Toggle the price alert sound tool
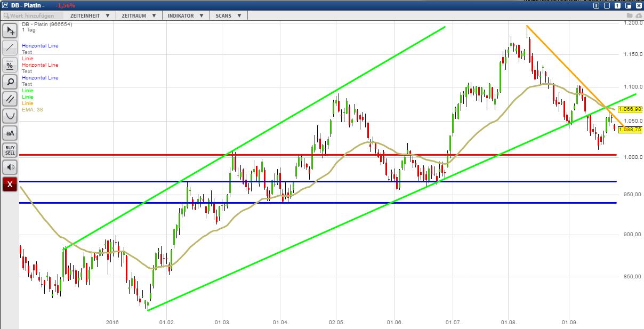This screenshot has width=644, height=329. (x=10, y=167)
